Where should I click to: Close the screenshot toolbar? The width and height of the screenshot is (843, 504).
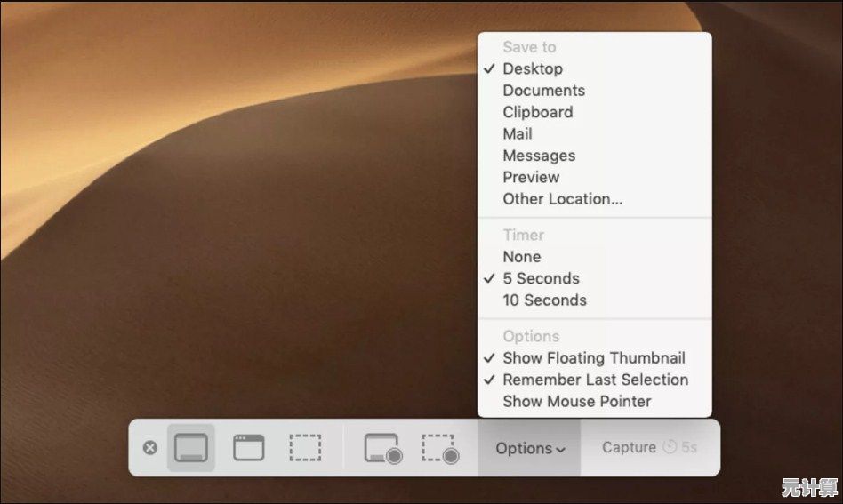tap(150, 448)
